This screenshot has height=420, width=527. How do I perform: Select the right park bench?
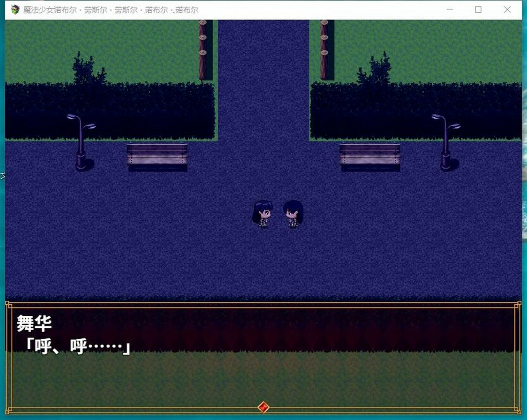[x=370, y=156]
